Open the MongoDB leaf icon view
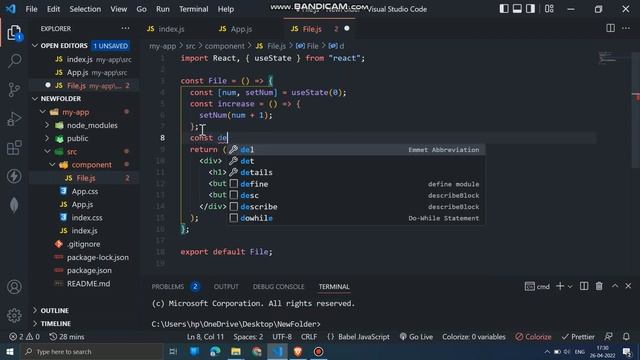This screenshot has height=360, width=640. [14, 205]
